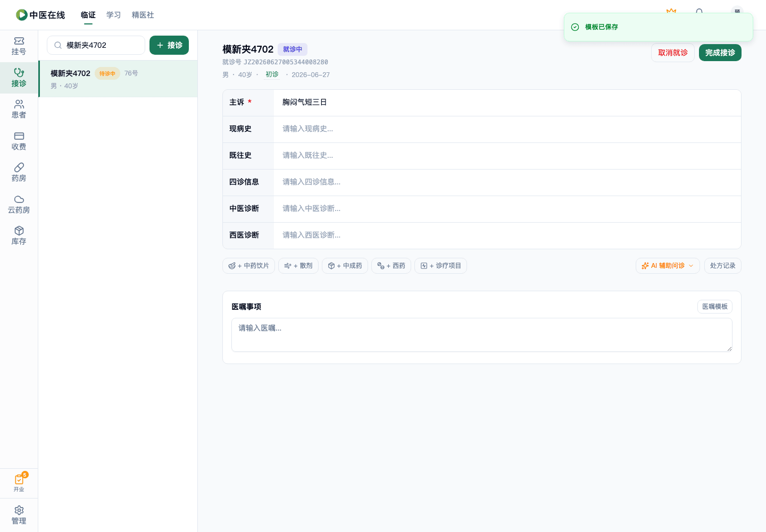Open 收费 billing section
The width and height of the screenshot is (766, 532).
click(x=19, y=141)
